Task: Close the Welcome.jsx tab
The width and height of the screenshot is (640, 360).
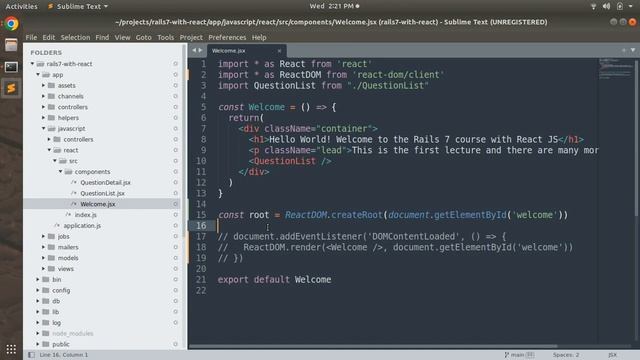Action: pyautogui.click(x=279, y=51)
